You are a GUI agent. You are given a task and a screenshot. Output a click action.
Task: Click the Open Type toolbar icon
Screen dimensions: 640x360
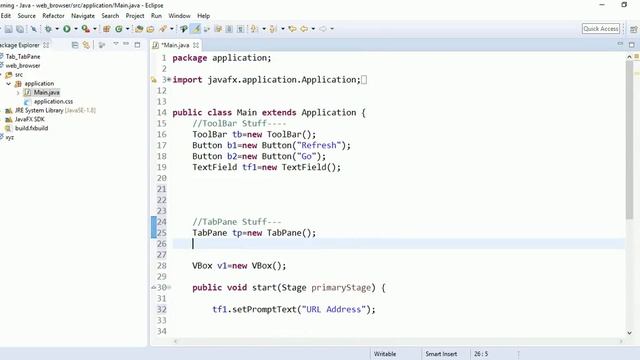pyautogui.click(x=139, y=29)
